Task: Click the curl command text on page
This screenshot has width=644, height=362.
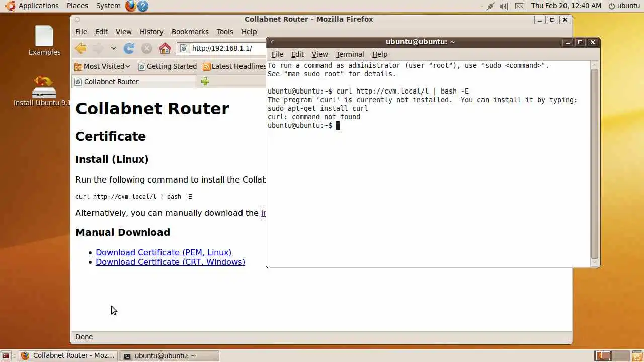Action: point(134,197)
